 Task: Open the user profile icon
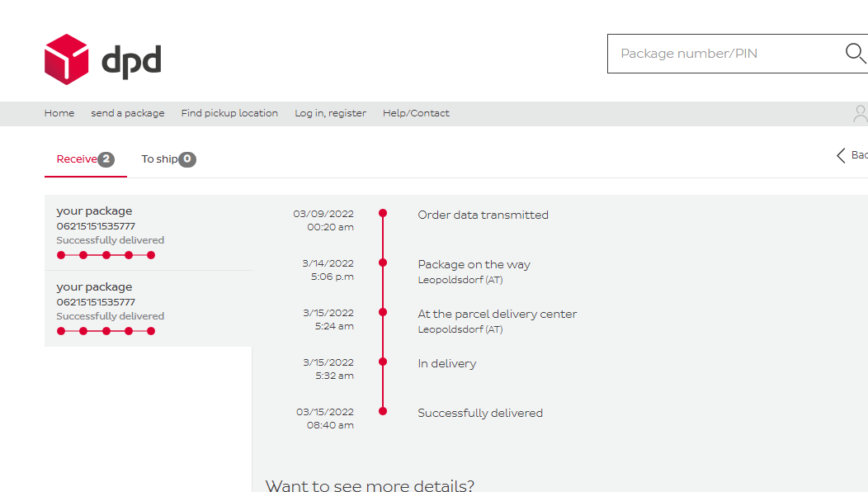click(x=860, y=114)
